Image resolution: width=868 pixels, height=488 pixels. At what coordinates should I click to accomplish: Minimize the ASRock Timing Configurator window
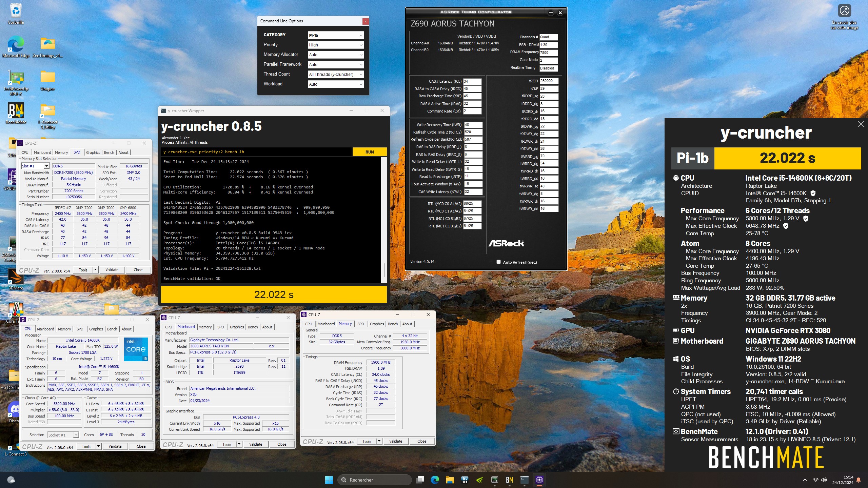(x=551, y=13)
